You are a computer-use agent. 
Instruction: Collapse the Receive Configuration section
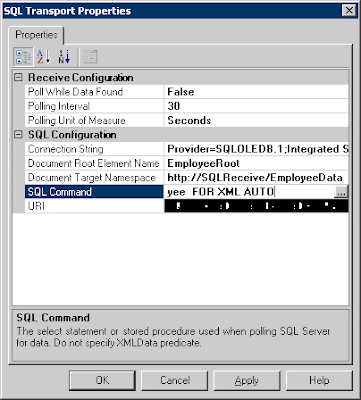point(18,78)
